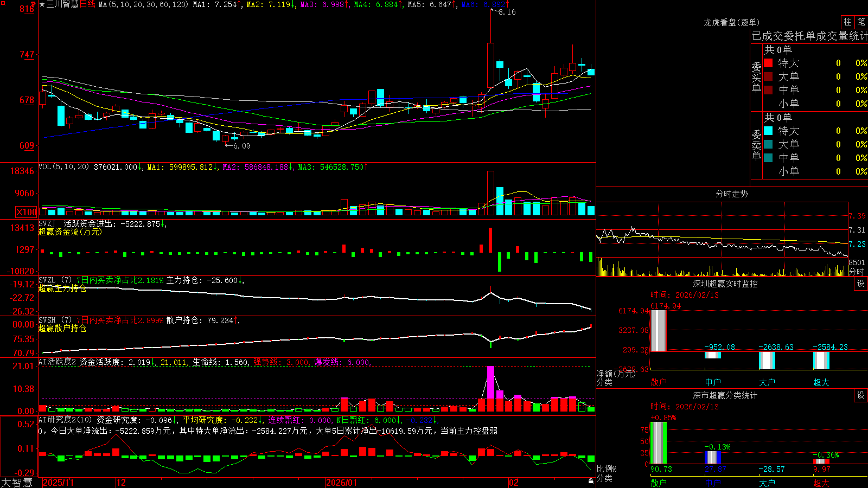Screen dimensions: 868x488
Task: Click the 龙虎看盘(逐单) panel title
Action: pos(731,22)
